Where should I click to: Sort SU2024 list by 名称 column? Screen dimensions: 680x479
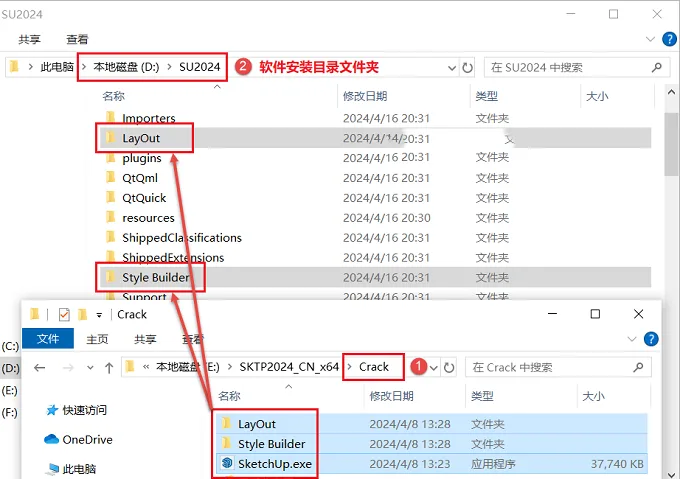[x=114, y=96]
